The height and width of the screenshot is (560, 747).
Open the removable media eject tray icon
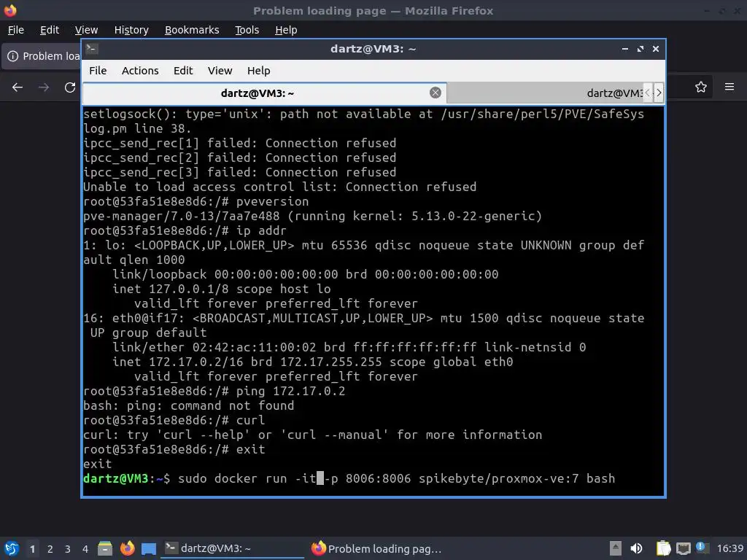point(616,548)
